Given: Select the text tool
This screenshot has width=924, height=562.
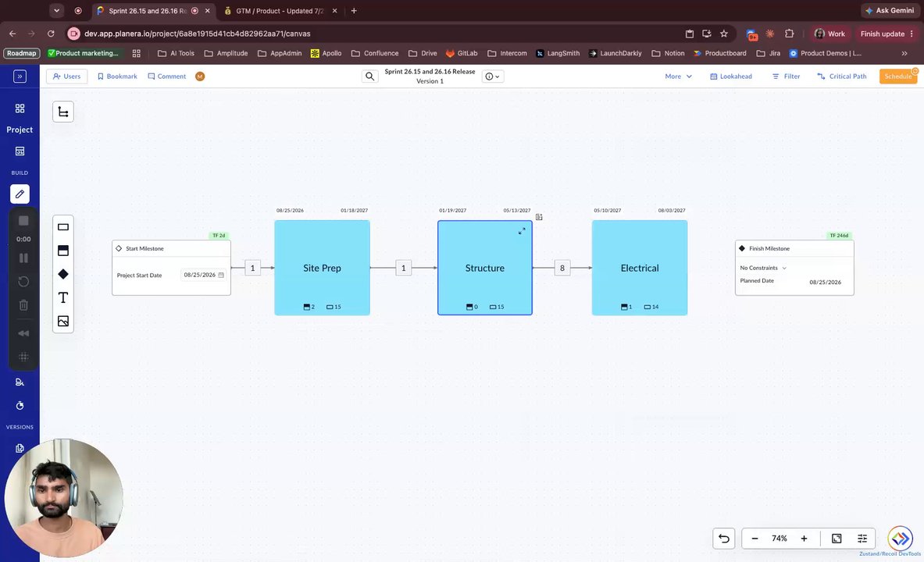Looking at the screenshot, I should click(x=63, y=297).
